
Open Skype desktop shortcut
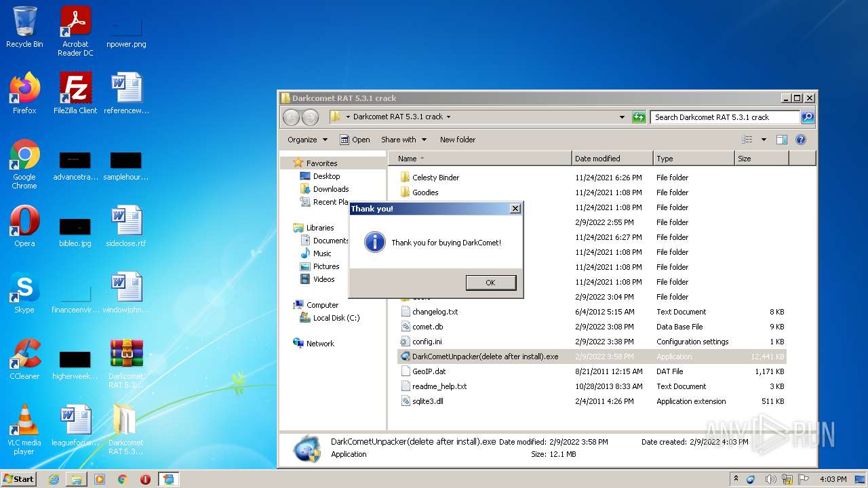[x=24, y=293]
